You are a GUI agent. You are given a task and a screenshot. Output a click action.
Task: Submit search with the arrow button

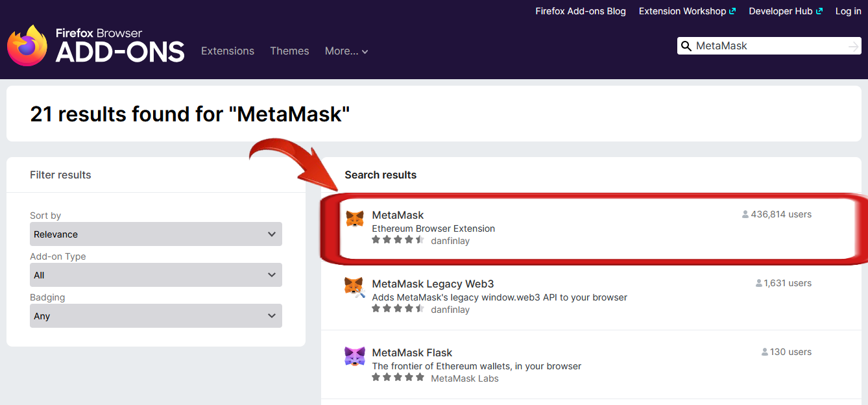[x=854, y=46]
